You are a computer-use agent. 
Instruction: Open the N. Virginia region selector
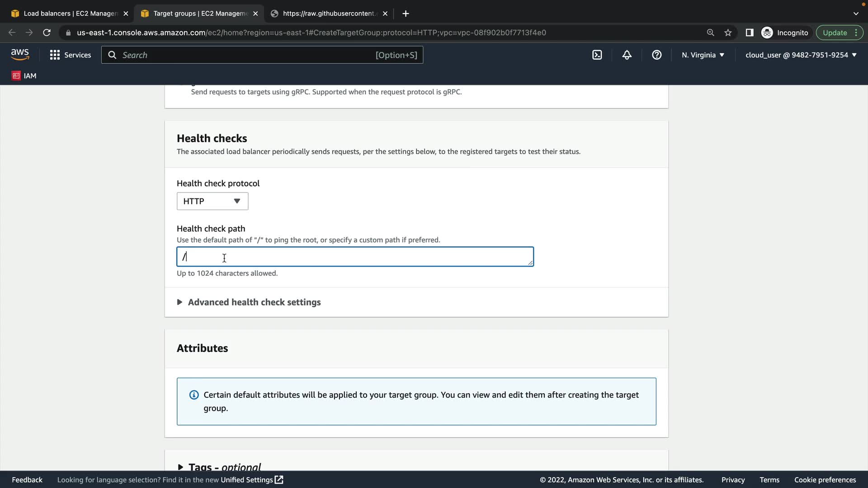[703, 55]
